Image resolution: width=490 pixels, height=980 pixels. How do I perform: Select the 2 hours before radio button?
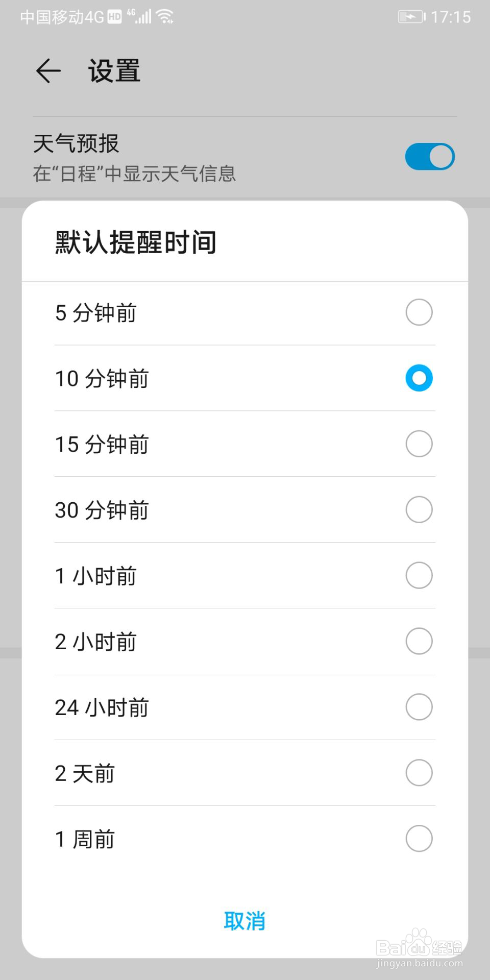point(419,642)
